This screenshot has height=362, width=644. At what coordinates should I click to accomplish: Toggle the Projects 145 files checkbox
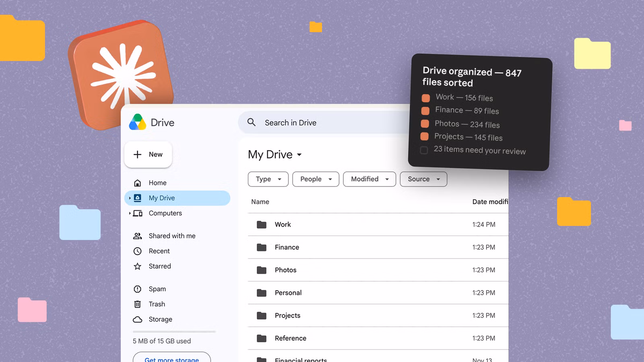(x=425, y=136)
